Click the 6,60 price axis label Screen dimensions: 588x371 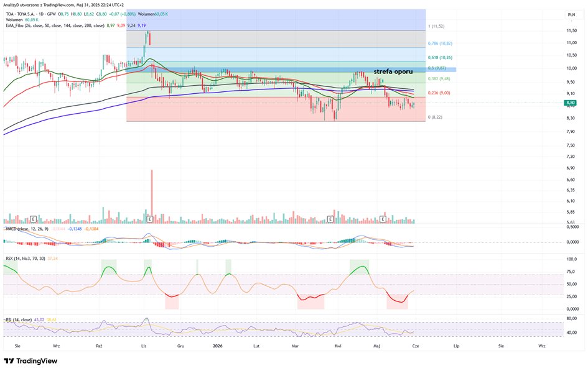(x=571, y=180)
